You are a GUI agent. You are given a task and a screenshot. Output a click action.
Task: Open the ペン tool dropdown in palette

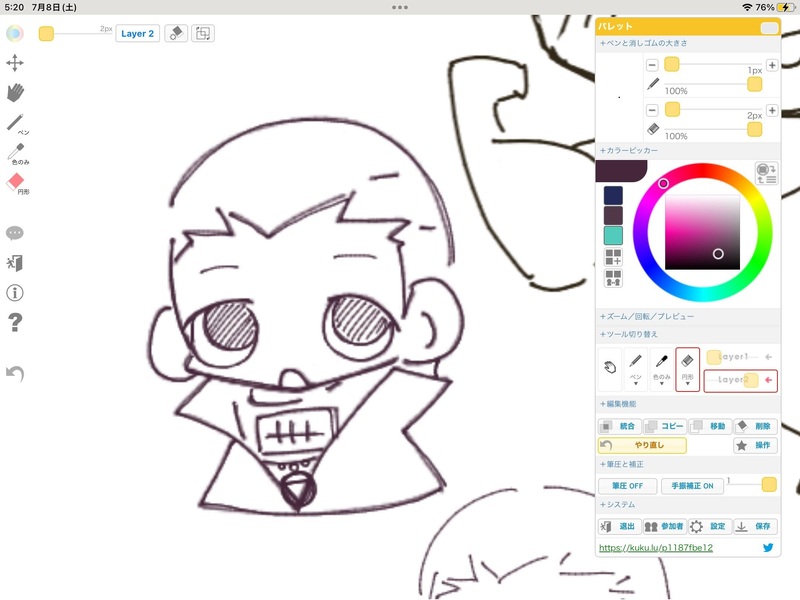click(635, 370)
